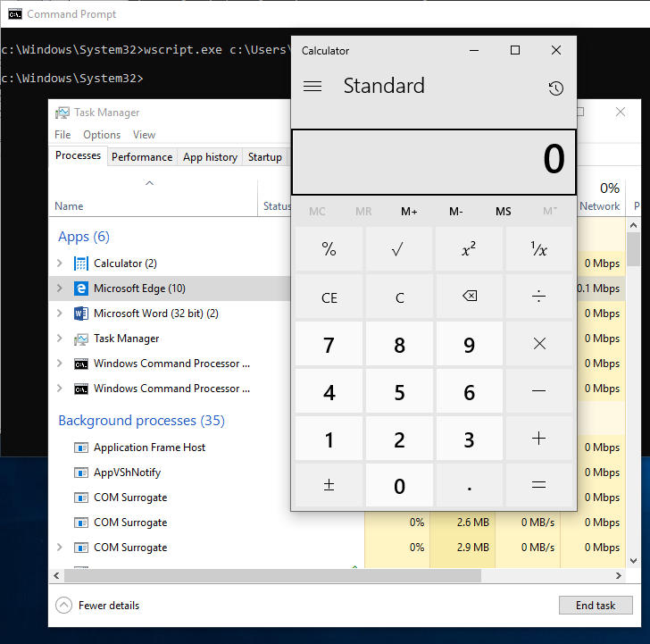Click the reciprocal 1/x key
Viewport: 650px width, 644px height.
click(x=539, y=249)
